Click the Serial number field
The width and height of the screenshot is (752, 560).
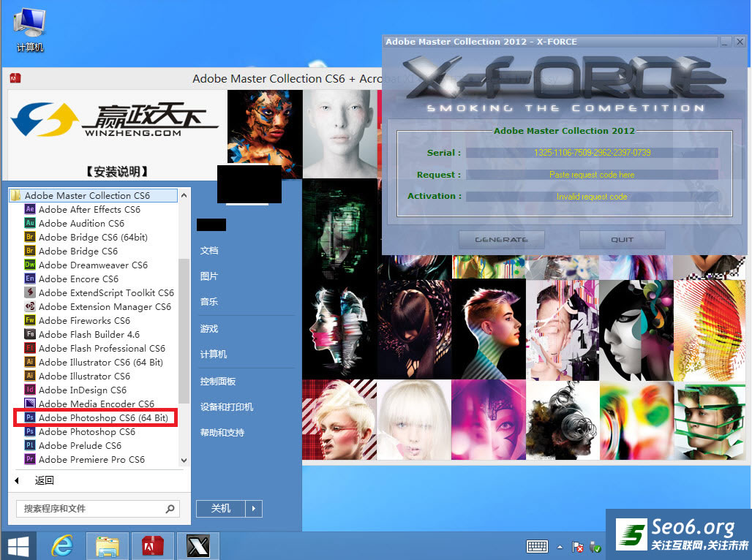(x=592, y=153)
